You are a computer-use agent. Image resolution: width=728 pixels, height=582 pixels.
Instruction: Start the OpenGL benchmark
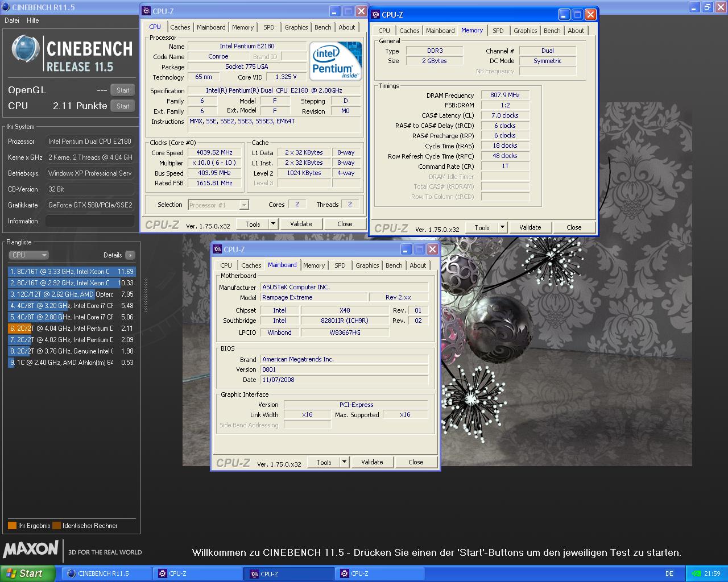[123, 90]
